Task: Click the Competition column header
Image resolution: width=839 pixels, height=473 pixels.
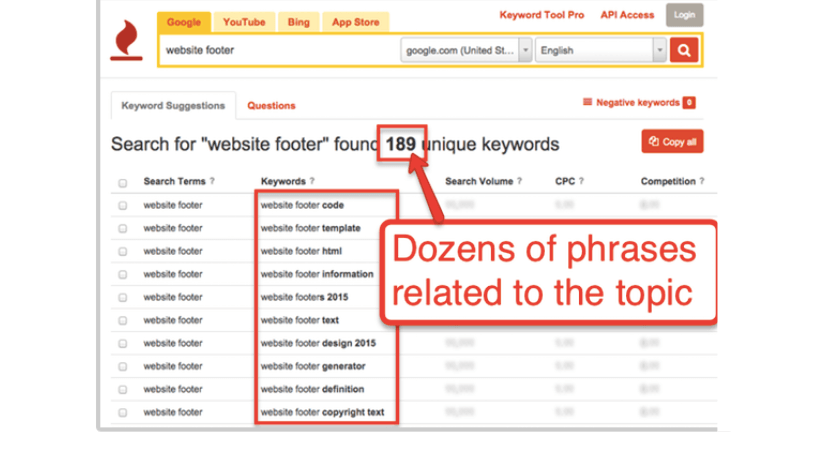Action: coord(668,181)
